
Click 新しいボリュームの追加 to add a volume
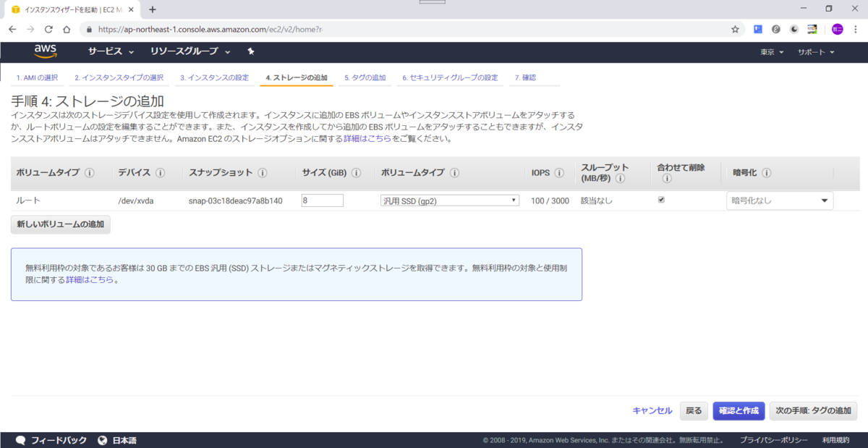click(x=61, y=224)
